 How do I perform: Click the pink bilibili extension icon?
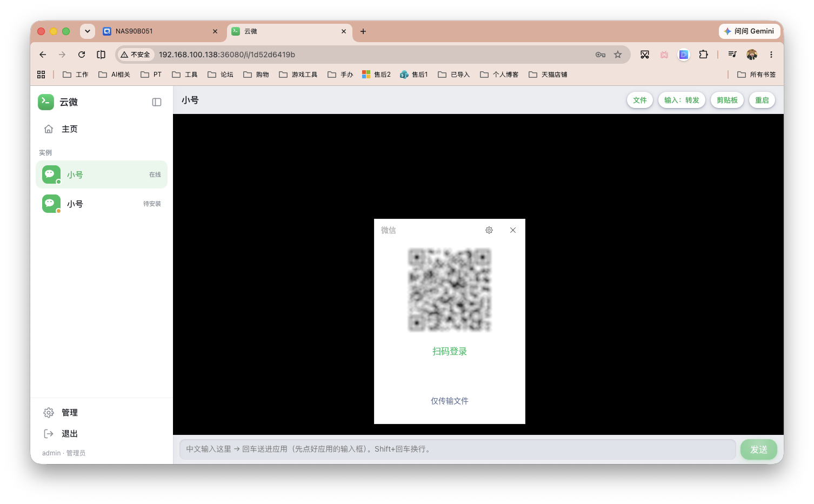pos(664,55)
